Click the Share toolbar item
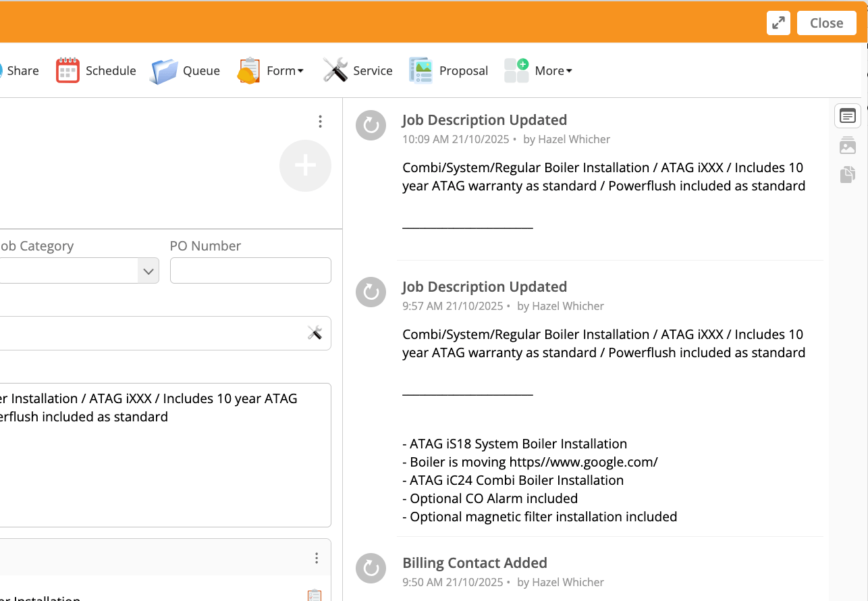The width and height of the screenshot is (868, 601). click(x=20, y=70)
